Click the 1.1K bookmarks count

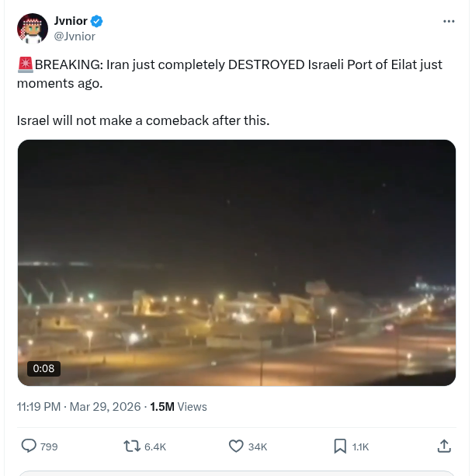360,446
